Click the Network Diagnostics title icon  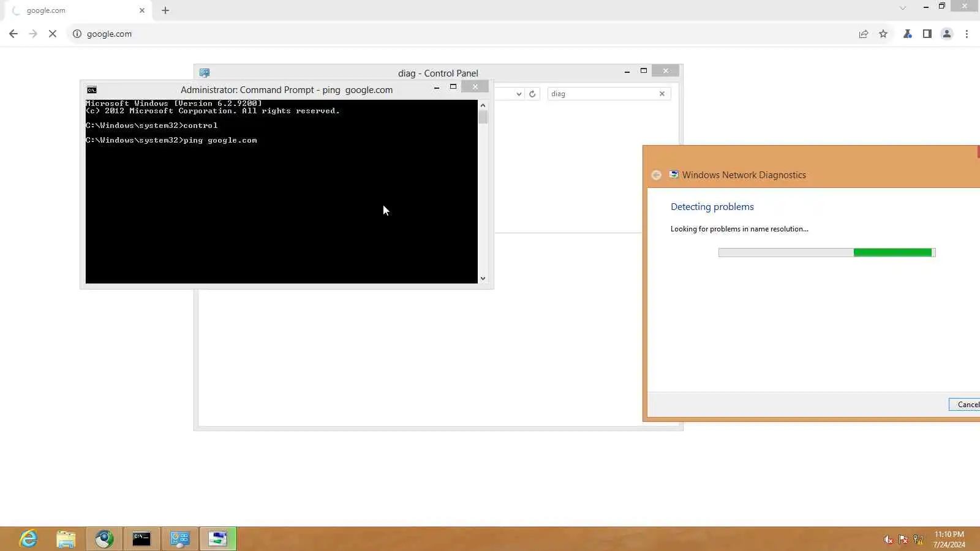tap(674, 174)
